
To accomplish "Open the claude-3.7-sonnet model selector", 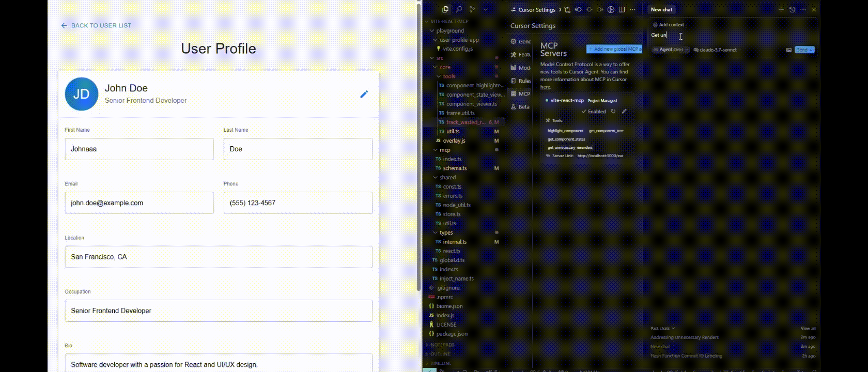I will [x=715, y=50].
